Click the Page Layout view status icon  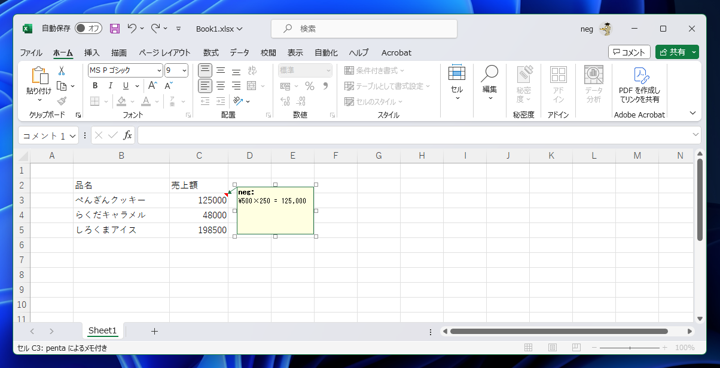point(552,348)
